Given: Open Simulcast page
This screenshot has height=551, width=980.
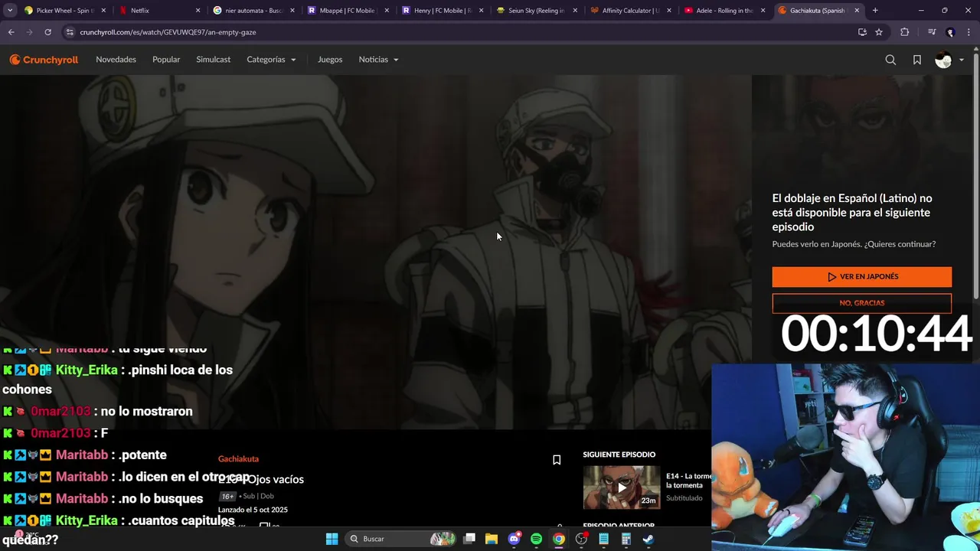Looking at the screenshot, I should [x=213, y=60].
